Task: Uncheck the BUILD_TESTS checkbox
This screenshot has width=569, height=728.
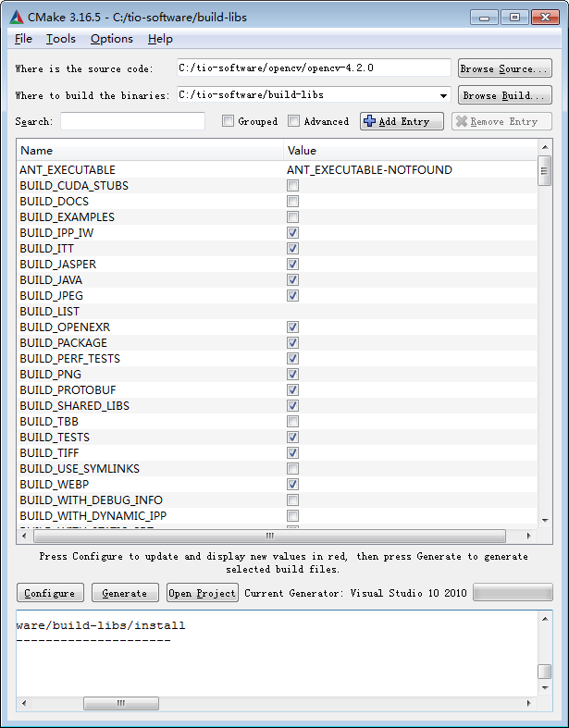Action: pos(292,438)
